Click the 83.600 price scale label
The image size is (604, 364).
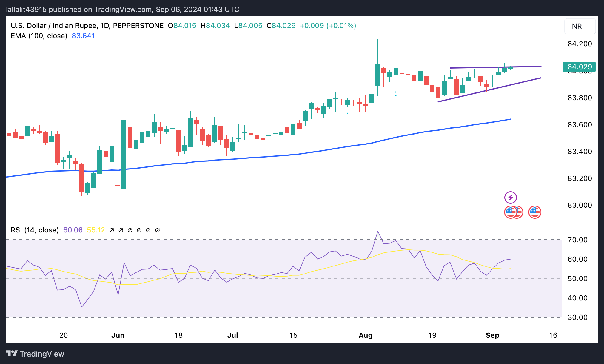click(x=579, y=125)
